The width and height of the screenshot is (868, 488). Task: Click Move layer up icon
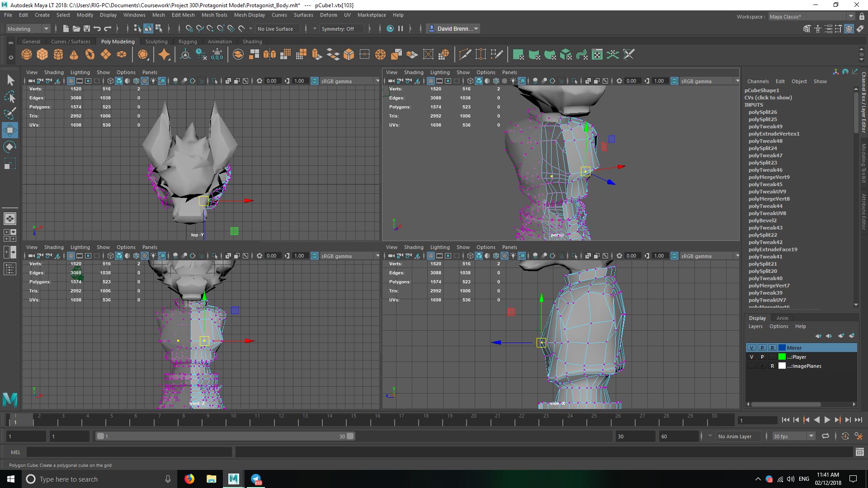tap(818, 336)
